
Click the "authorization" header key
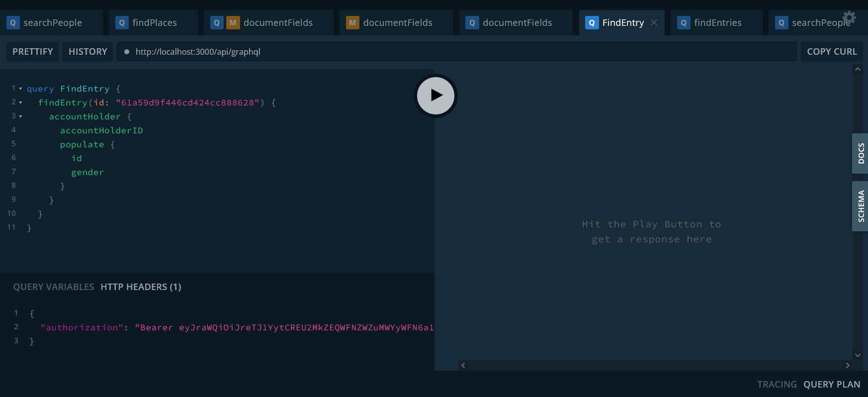click(x=82, y=327)
